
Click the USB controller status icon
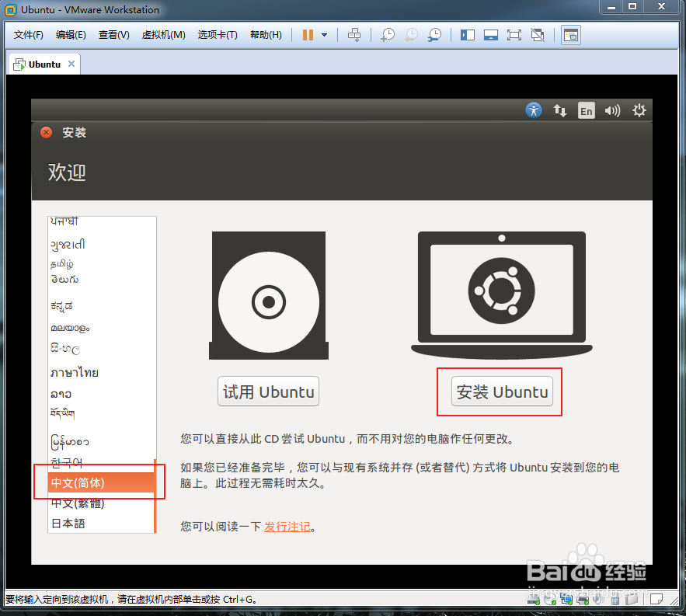(615, 599)
